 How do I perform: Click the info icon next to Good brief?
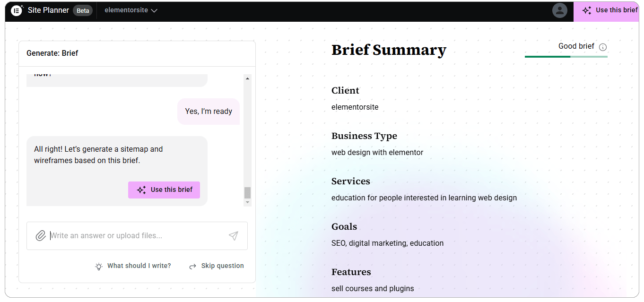pyautogui.click(x=602, y=47)
